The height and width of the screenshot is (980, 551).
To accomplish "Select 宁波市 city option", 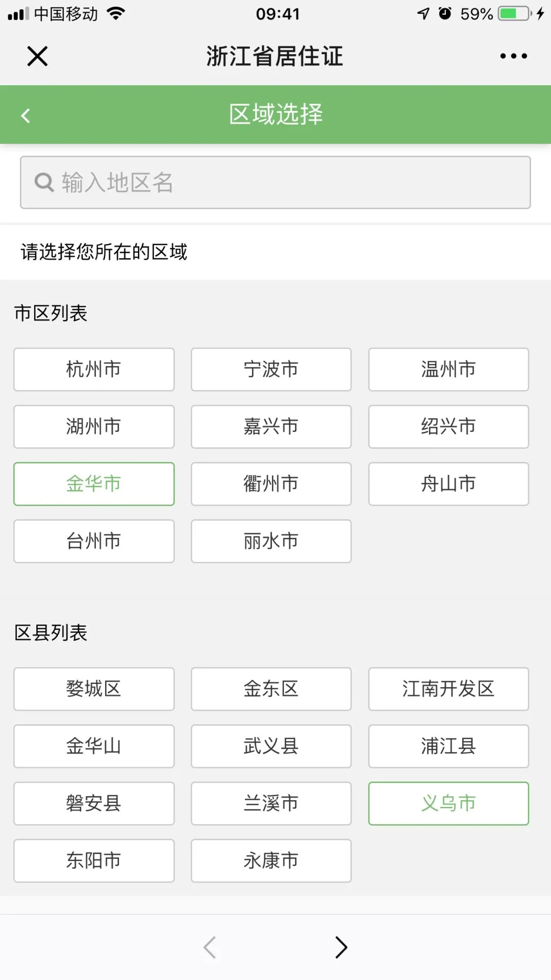I will pos(271,370).
